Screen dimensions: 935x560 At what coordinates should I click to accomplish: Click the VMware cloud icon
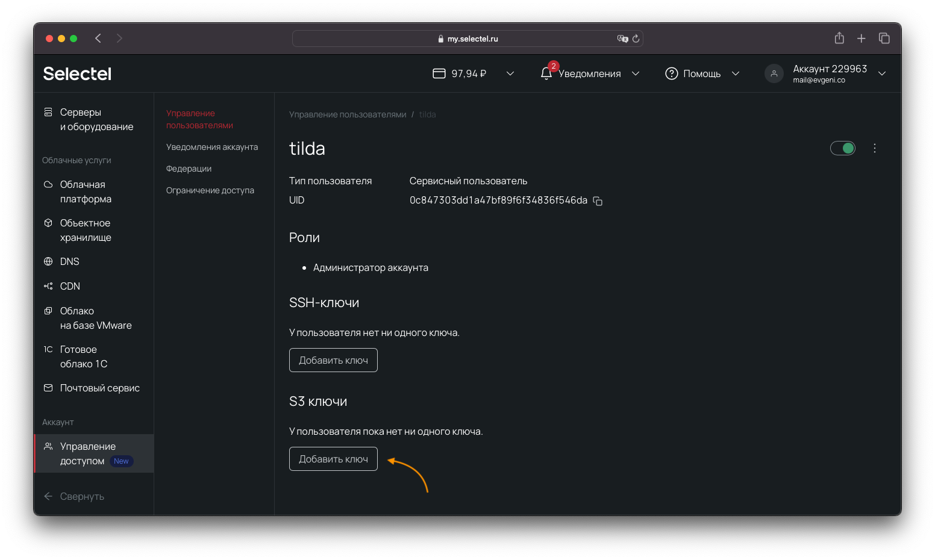pos(48,311)
